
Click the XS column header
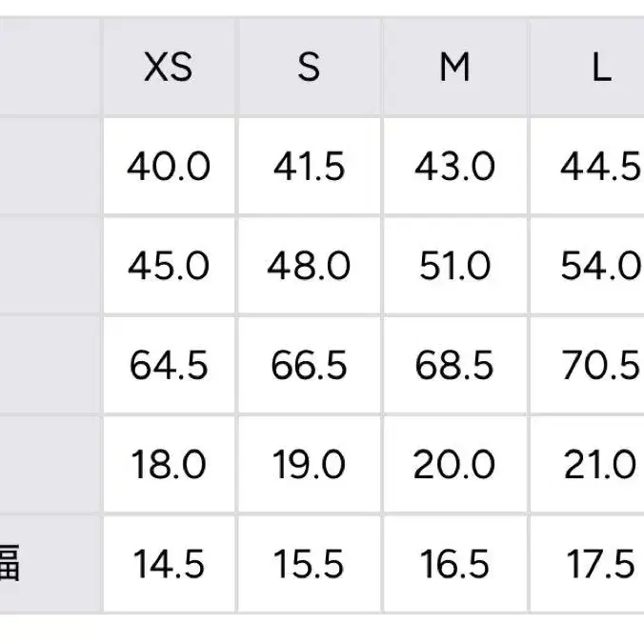[169, 69]
